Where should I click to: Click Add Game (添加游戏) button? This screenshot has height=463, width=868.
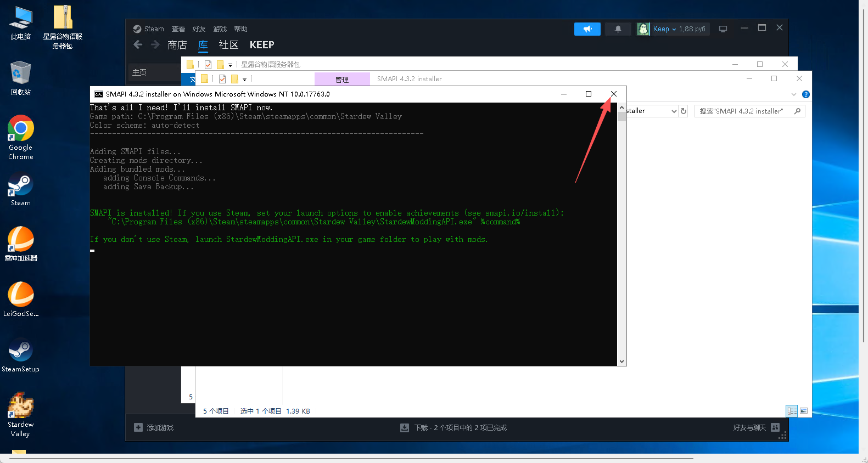pos(154,428)
